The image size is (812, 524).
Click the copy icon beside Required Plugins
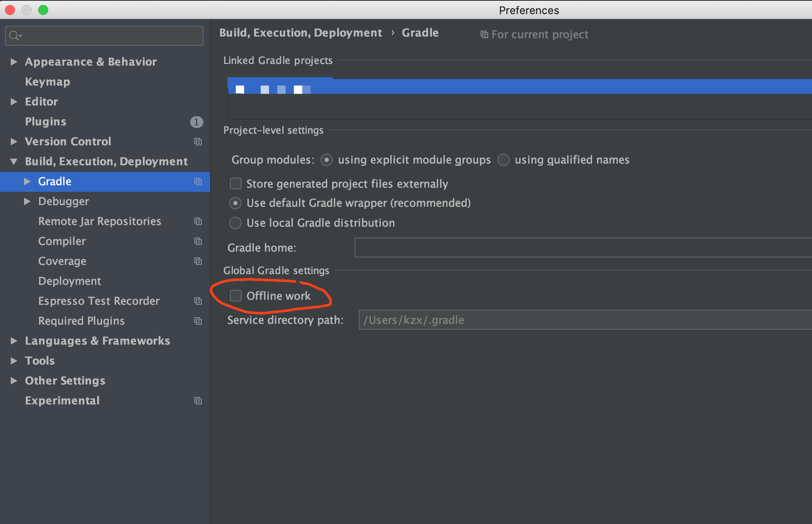tap(198, 321)
